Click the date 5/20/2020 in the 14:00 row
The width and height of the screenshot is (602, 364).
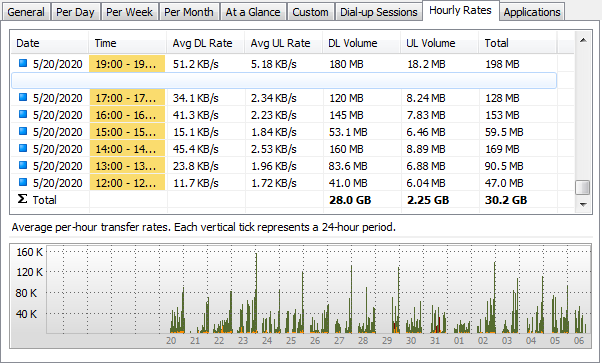[58, 149]
